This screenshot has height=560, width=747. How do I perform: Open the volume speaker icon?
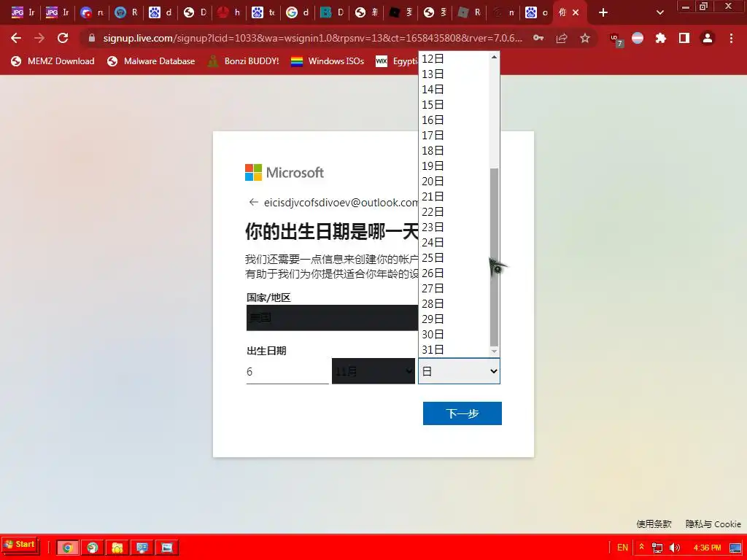[674, 548]
